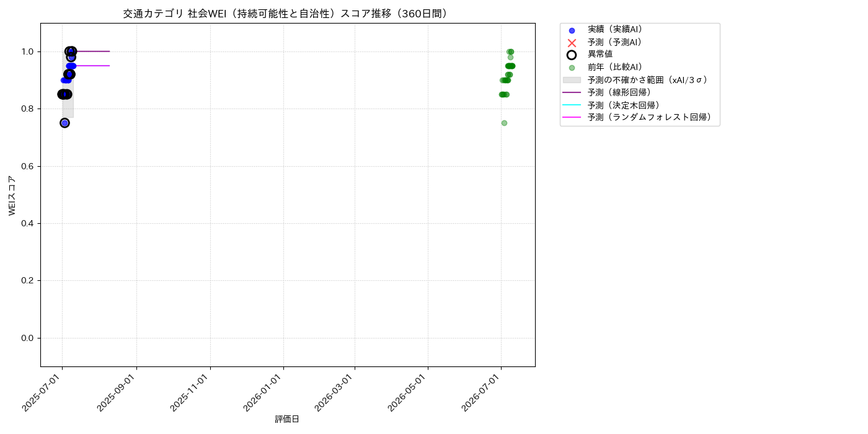
Task: Click the outlier point at 0.75
Action: pyautogui.click(x=64, y=123)
